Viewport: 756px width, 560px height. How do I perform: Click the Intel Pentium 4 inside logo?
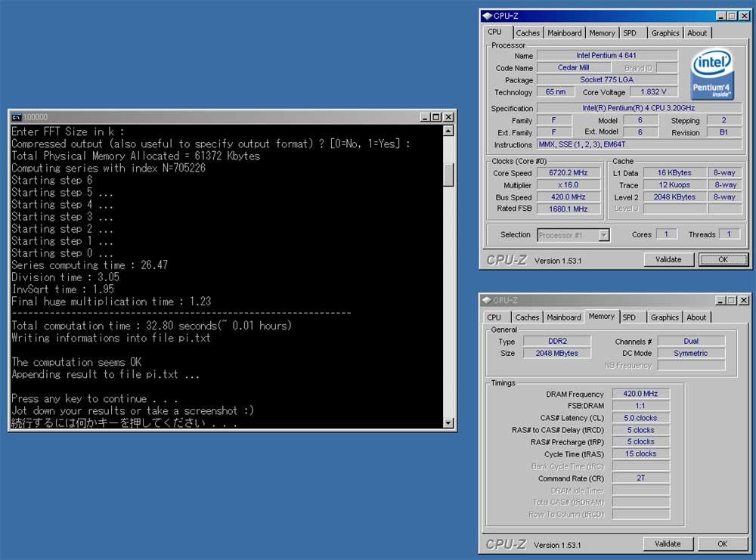click(x=711, y=74)
